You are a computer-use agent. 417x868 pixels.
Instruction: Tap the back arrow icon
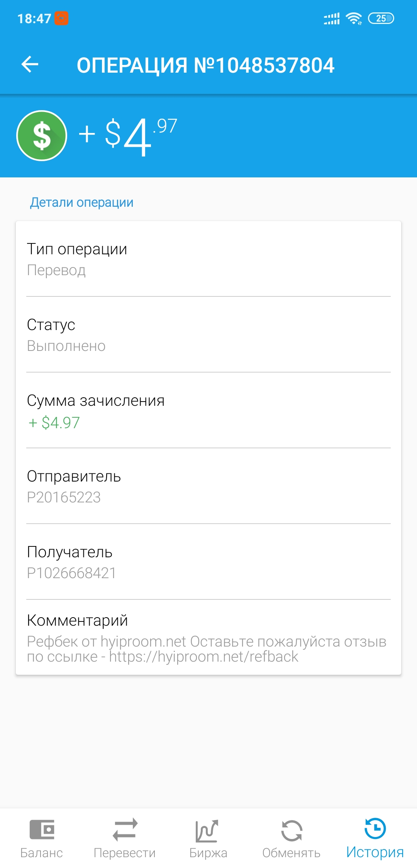(30, 64)
